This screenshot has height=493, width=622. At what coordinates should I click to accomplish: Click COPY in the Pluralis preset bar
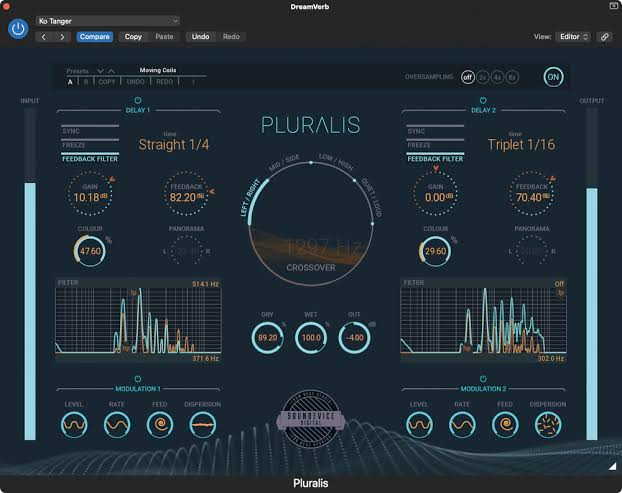[x=107, y=82]
